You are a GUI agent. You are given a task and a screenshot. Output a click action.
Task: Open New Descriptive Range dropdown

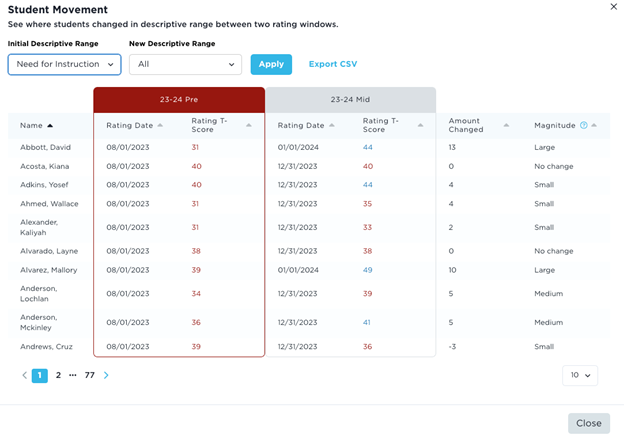pyautogui.click(x=185, y=64)
